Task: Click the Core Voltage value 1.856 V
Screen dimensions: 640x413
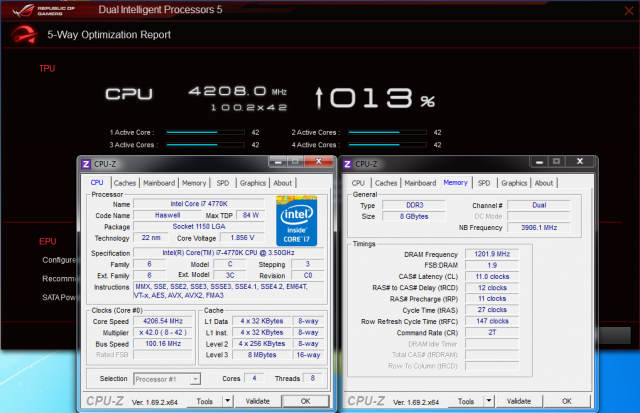Action: click(x=242, y=238)
